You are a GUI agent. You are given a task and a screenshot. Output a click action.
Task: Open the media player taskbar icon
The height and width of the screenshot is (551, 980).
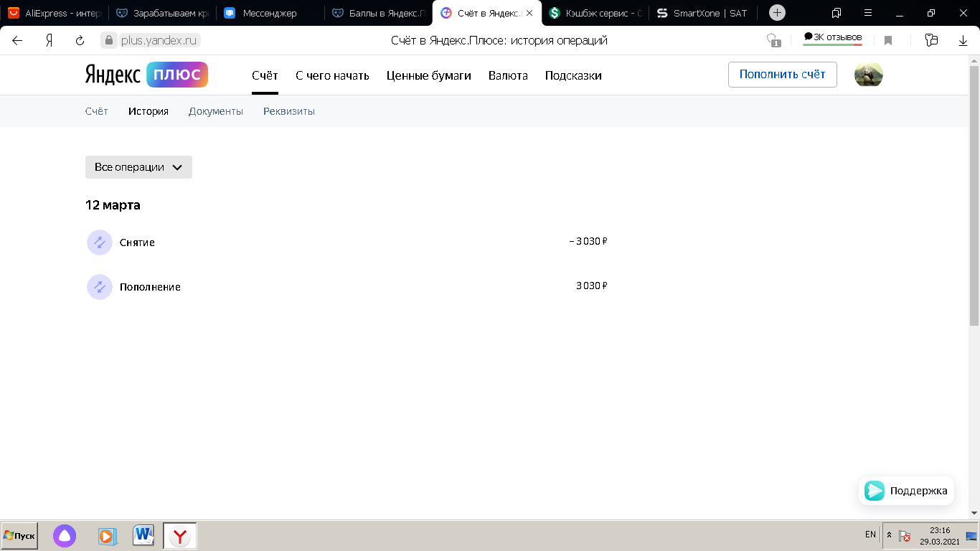(x=106, y=536)
